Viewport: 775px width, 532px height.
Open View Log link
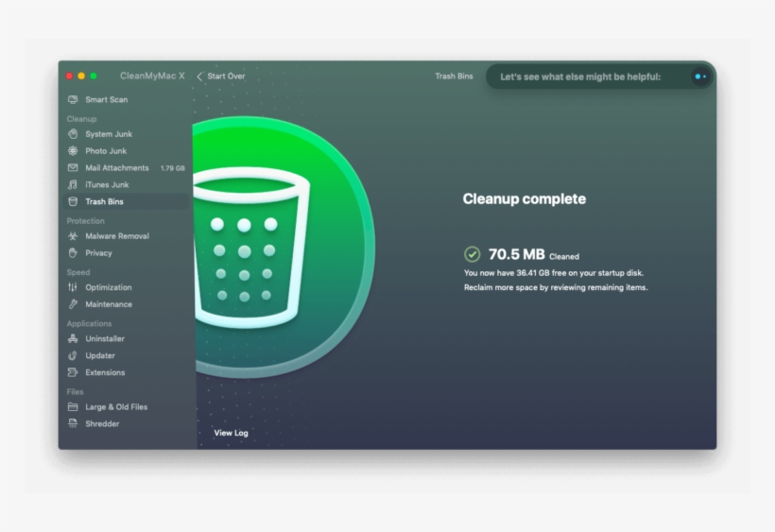point(231,433)
